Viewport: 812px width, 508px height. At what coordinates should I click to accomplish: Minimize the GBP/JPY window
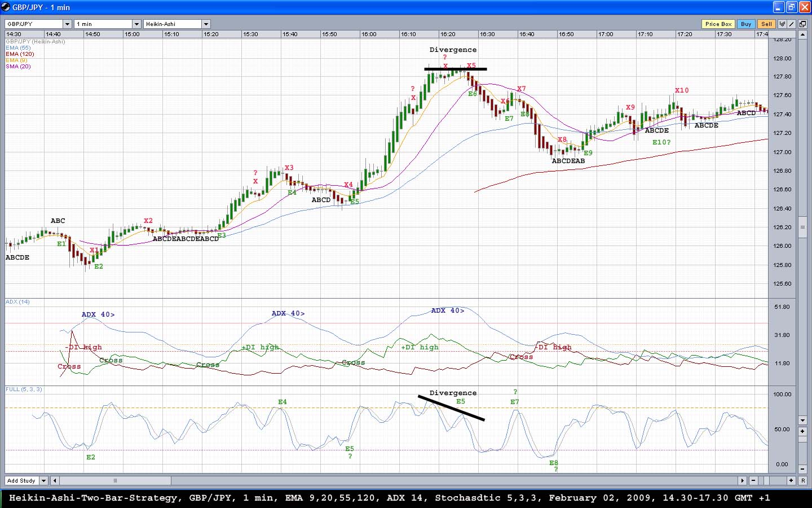pos(778,7)
